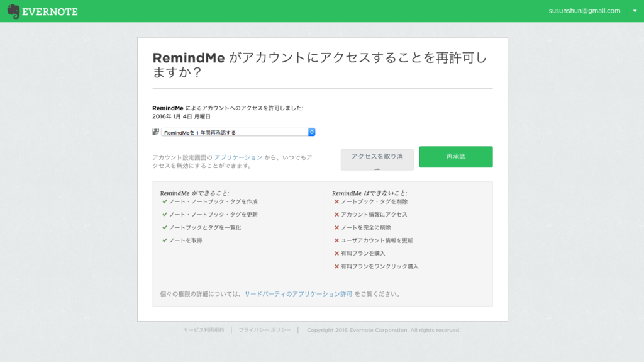Click the Copyright 2016 Evernote Corporation text

click(383, 330)
